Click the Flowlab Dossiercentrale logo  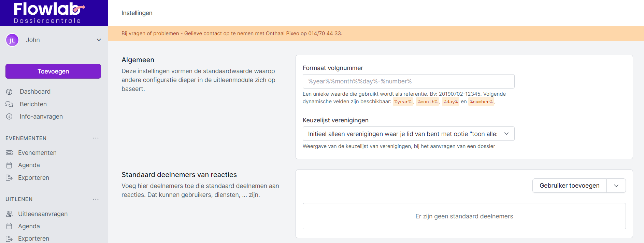pyautogui.click(x=48, y=13)
